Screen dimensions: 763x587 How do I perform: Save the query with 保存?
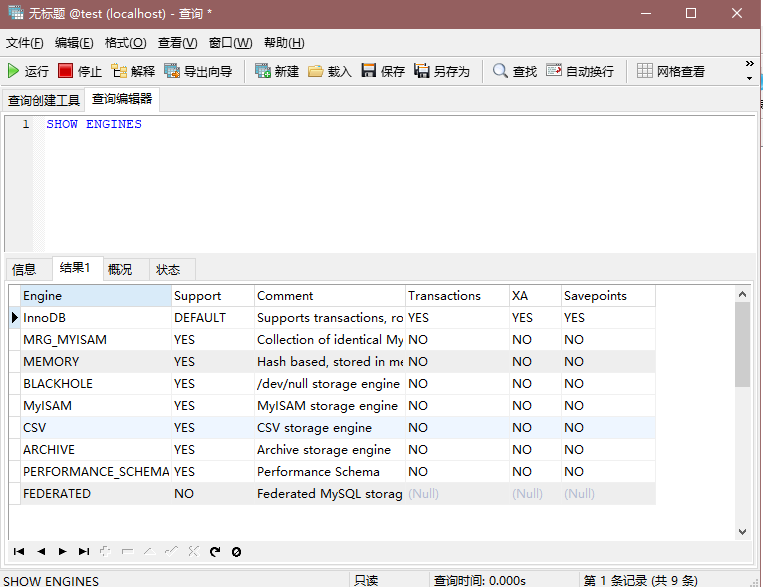[x=383, y=71]
